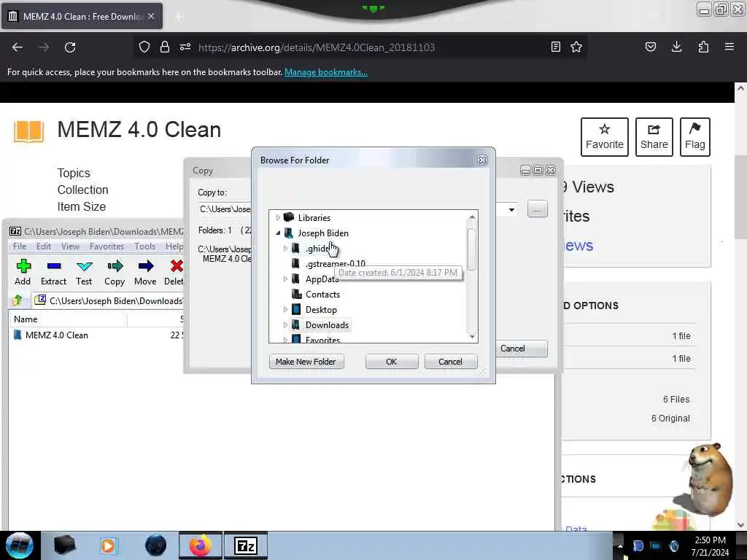This screenshot has width=747, height=560.
Task: Click the Delete tool in 7-Zip
Action: tap(175, 273)
